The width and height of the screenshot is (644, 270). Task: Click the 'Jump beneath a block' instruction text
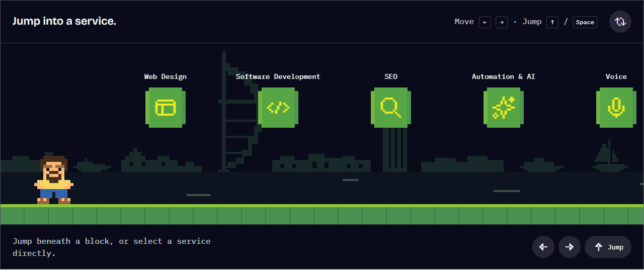click(x=112, y=247)
